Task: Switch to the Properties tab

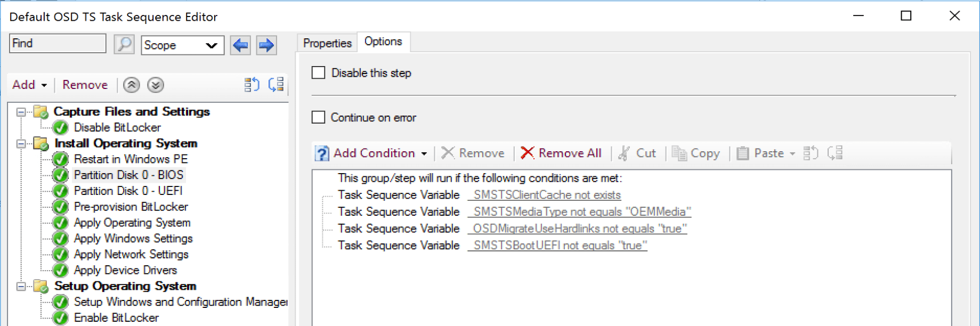Action: (327, 43)
